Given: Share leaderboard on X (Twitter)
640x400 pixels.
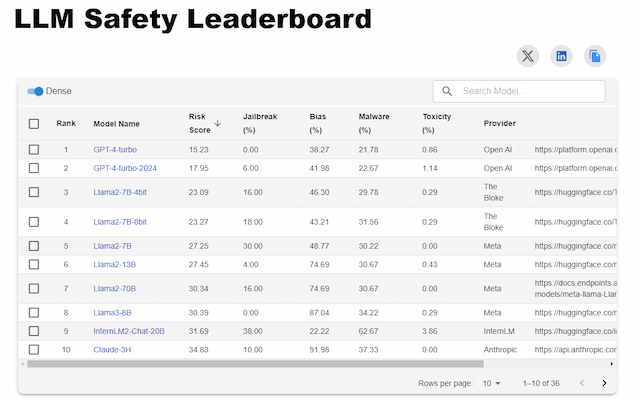Looking at the screenshot, I should [x=528, y=56].
